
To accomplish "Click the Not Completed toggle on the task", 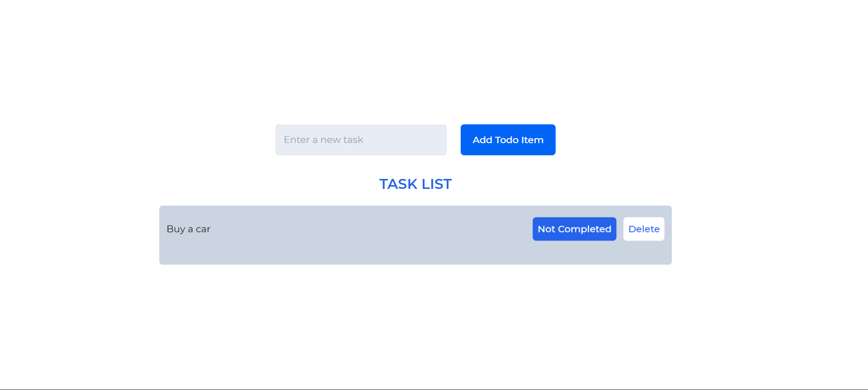I will click(x=574, y=229).
